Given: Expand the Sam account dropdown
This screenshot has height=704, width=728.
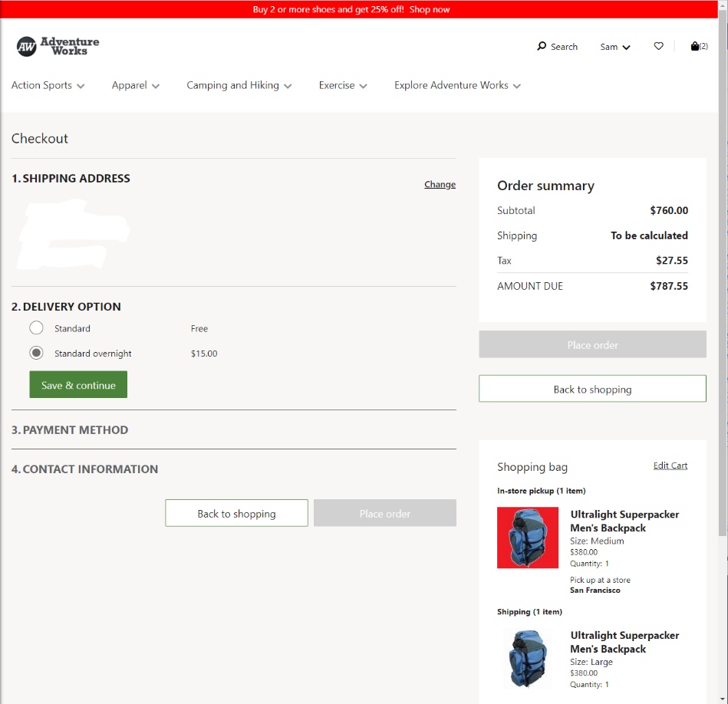Looking at the screenshot, I should (x=614, y=47).
